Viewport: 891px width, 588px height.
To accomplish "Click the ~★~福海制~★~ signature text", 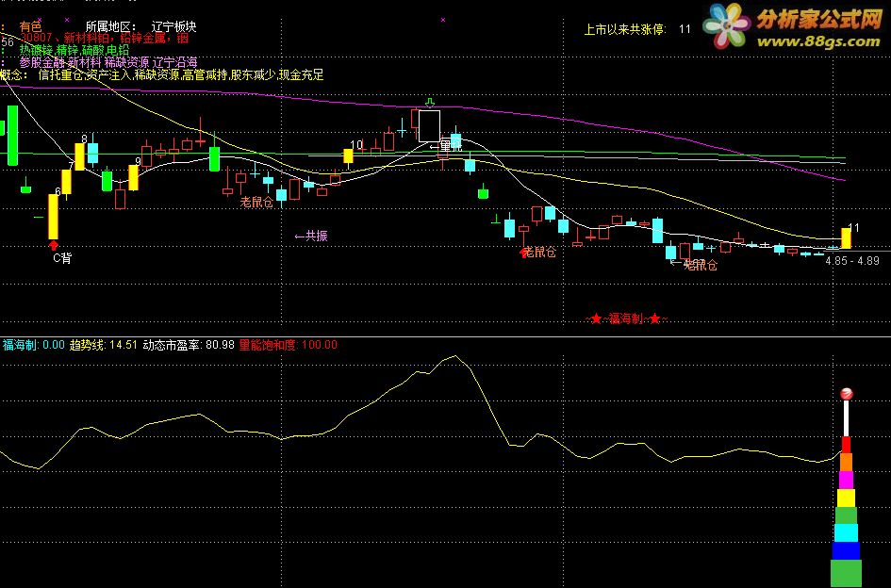I will coord(626,318).
